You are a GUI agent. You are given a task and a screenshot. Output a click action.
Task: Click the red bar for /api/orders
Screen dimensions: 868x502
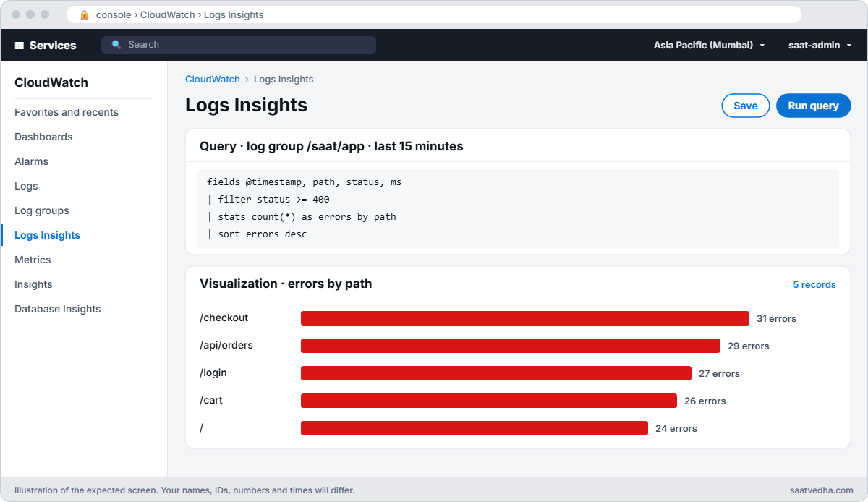click(511, 346)
